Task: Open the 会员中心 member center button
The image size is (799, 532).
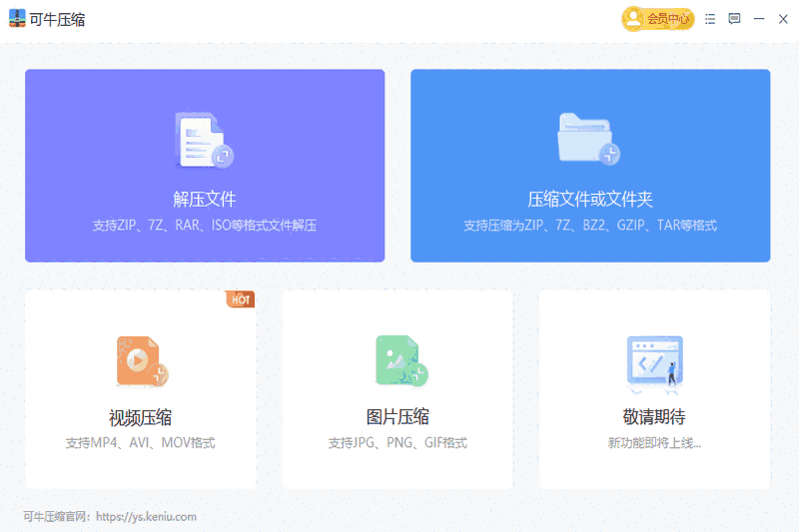Action: pos(657,19)
